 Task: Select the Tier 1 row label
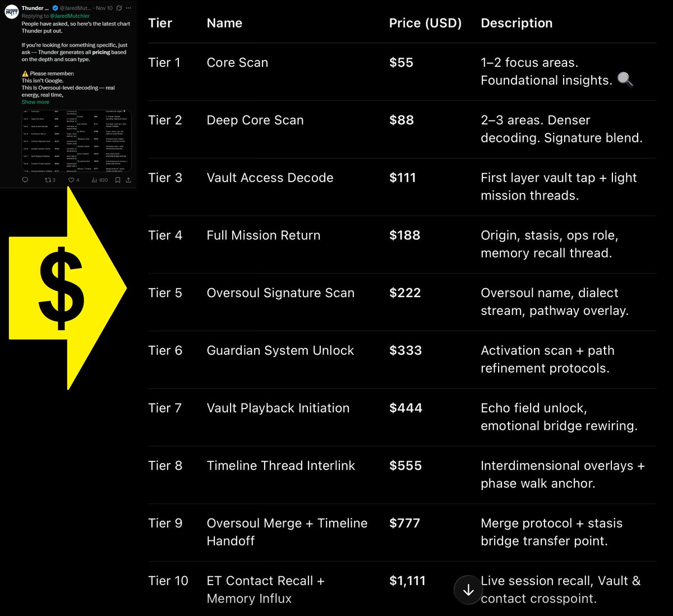tap(164, 62)
